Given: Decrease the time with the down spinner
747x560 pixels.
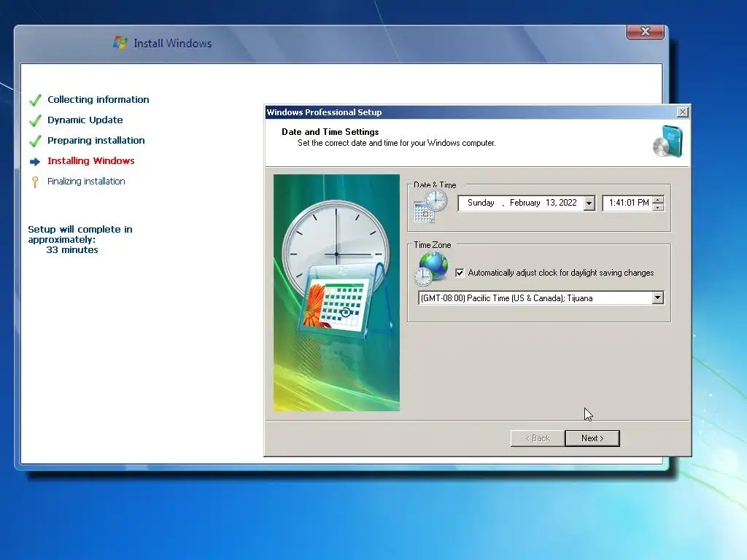Looking at the screenshot, I should [658, 206].
